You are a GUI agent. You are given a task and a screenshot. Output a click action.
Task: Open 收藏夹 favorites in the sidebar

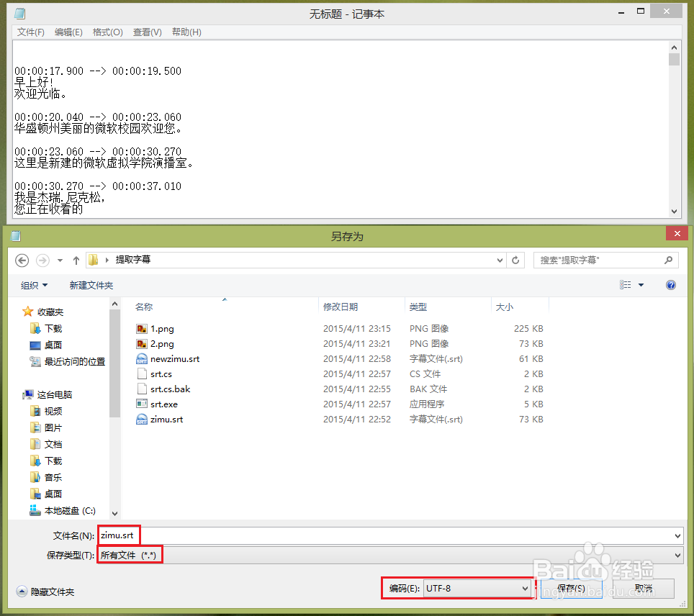[50, 312]
